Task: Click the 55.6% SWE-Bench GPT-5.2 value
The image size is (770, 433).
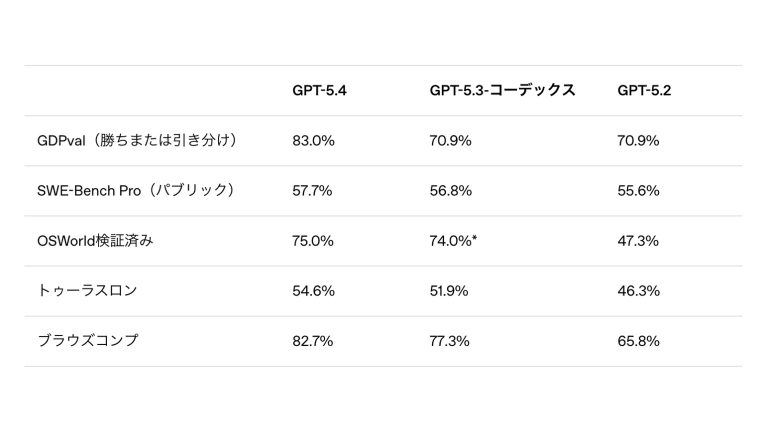Action: (x=638, y=190)
